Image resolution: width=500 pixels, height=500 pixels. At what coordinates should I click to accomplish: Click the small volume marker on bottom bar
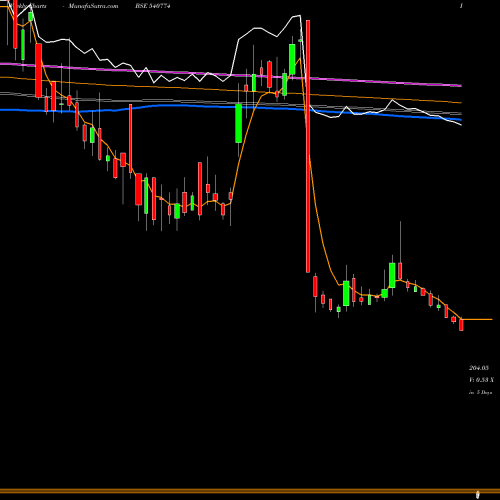click(x=477, y=495)
